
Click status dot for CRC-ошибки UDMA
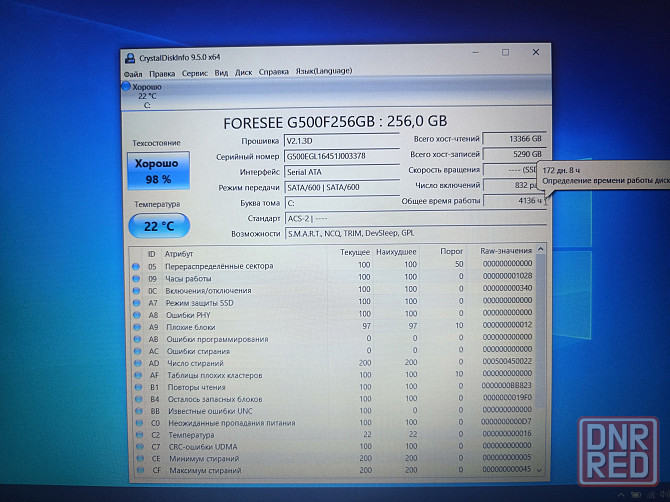(140, 447)
